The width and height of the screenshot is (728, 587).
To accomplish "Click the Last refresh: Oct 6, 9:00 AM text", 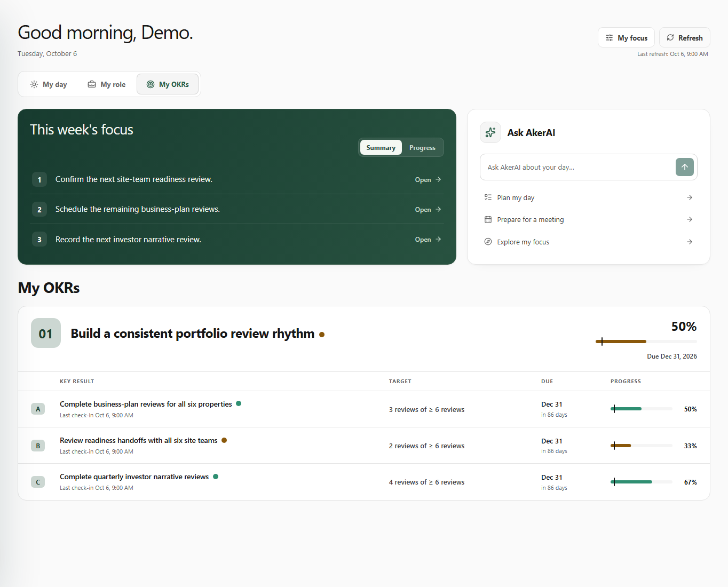I will 672,54.
